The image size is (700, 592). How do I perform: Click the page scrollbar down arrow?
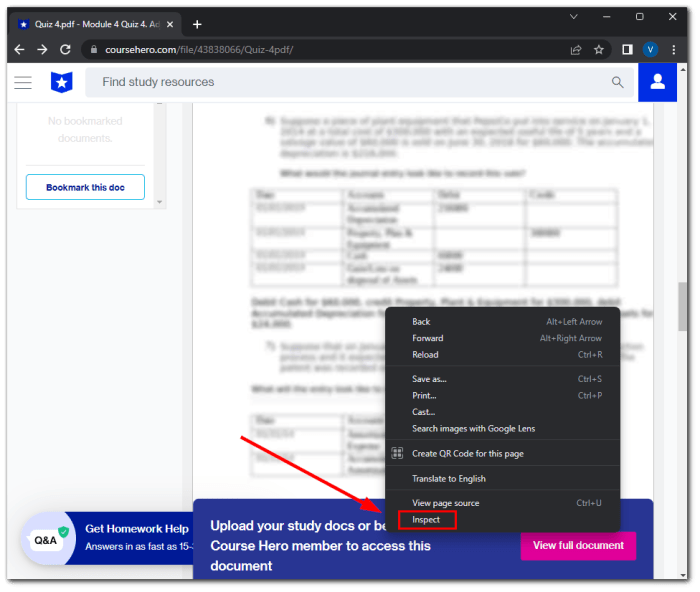click(x=682, y=575)
